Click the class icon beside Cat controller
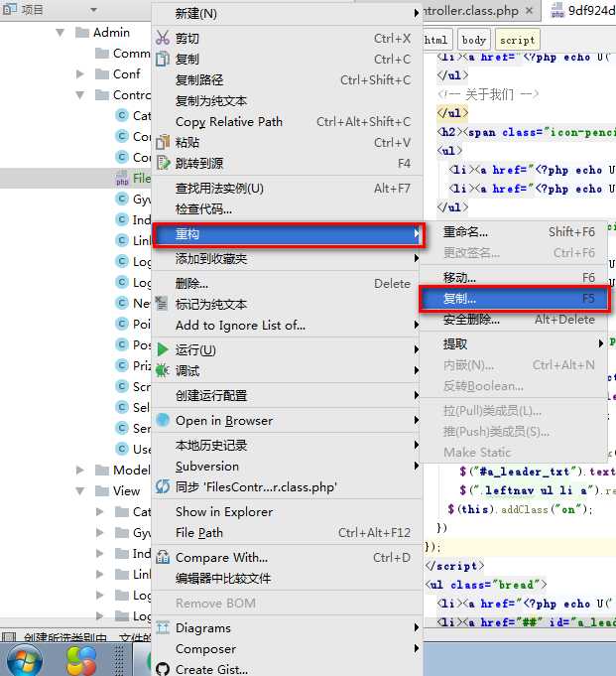 pos(122,115)
